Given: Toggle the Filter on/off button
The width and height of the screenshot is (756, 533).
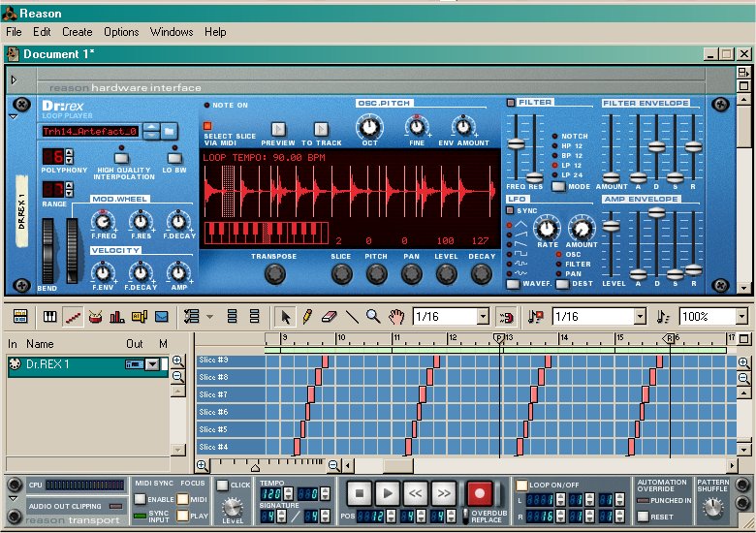Looking at the screenshot, I should point(511,102).
